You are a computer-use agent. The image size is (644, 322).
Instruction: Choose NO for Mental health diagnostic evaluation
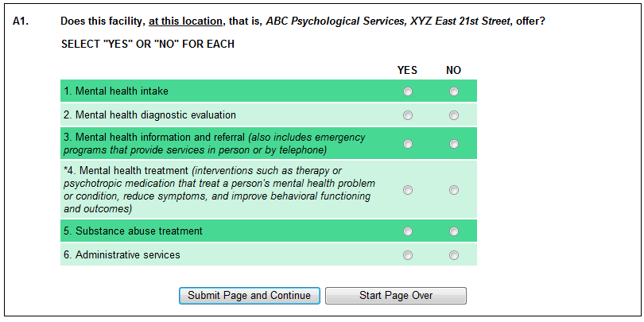[x=454, y=115]
